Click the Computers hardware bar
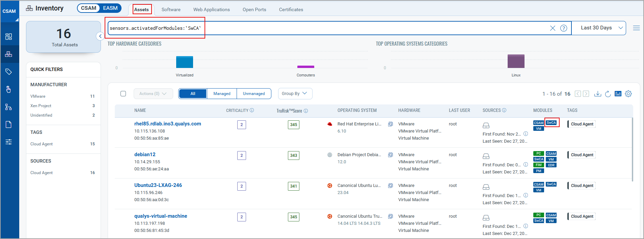Viewport: 644px width, 239px height. (x=306, y=67)
